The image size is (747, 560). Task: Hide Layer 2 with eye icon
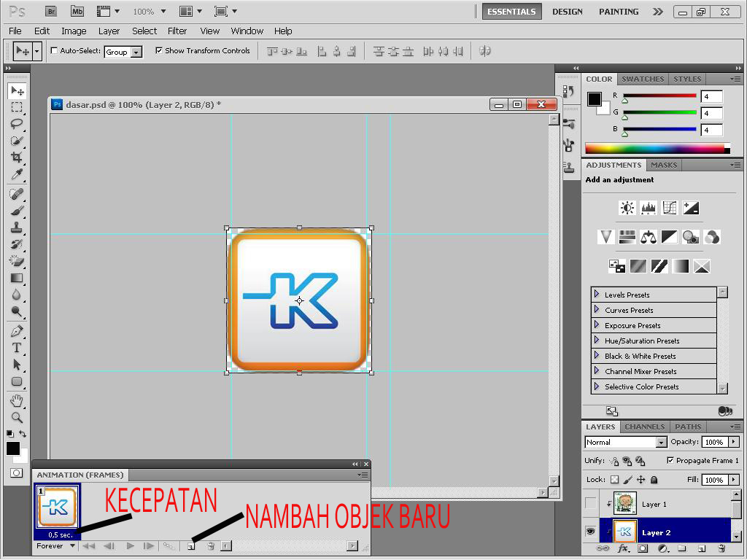[x=590, y=532]
